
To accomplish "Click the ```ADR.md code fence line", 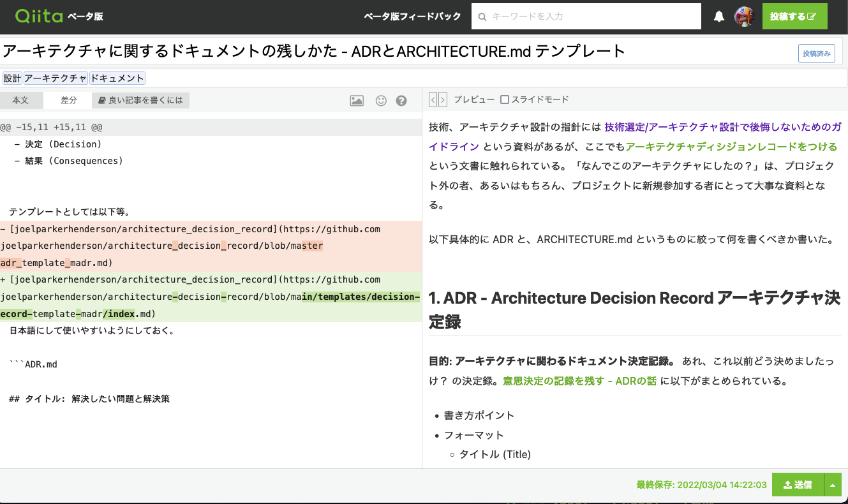I will pyautogui.click(x=33, y=364).
